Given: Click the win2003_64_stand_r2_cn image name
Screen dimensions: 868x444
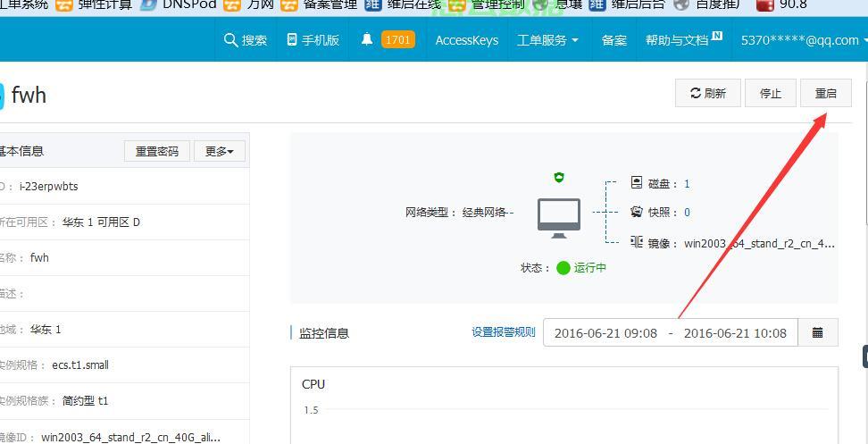Looking at the screenshot, I should click(759, 244).
